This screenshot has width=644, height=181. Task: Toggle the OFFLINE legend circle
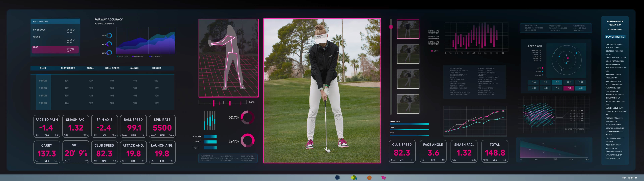[x=543, y=75]
